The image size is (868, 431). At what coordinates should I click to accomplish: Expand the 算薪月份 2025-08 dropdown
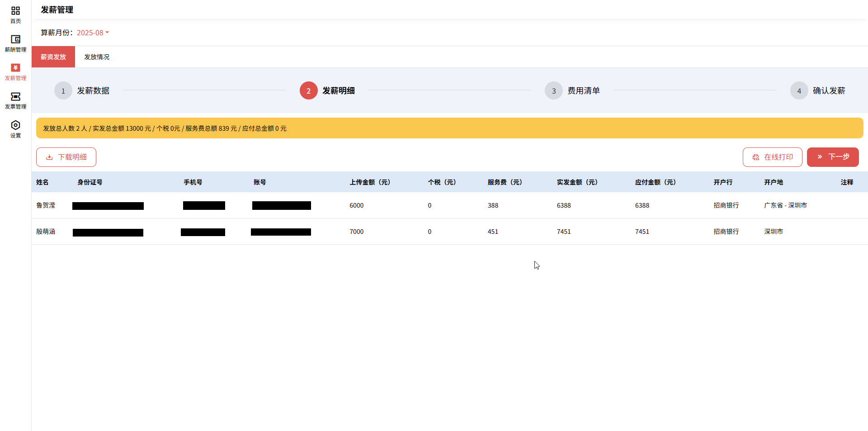(93, 33)
